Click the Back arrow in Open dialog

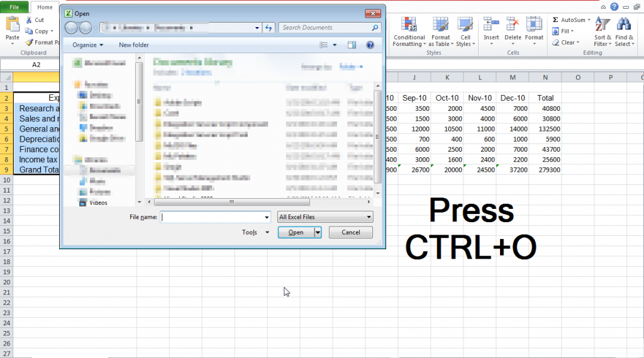tap(71, 28)
